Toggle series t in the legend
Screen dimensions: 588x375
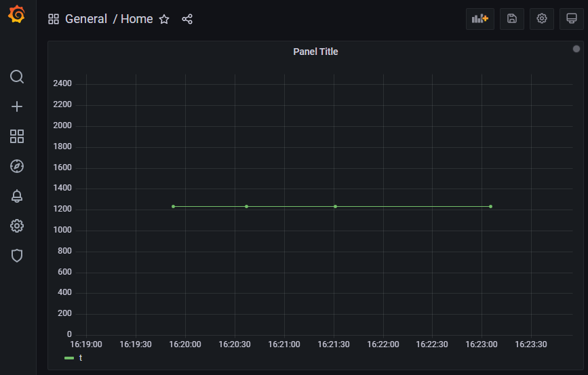pos(81,358)
